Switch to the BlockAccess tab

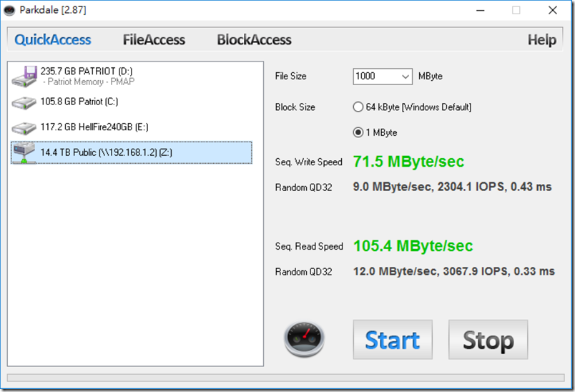click(x=254, y=39)
